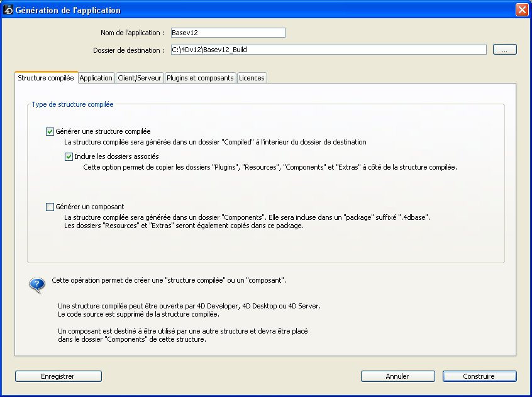Switch to the Application tab
This screenshot has width=532, height=397.
[96, 78]
